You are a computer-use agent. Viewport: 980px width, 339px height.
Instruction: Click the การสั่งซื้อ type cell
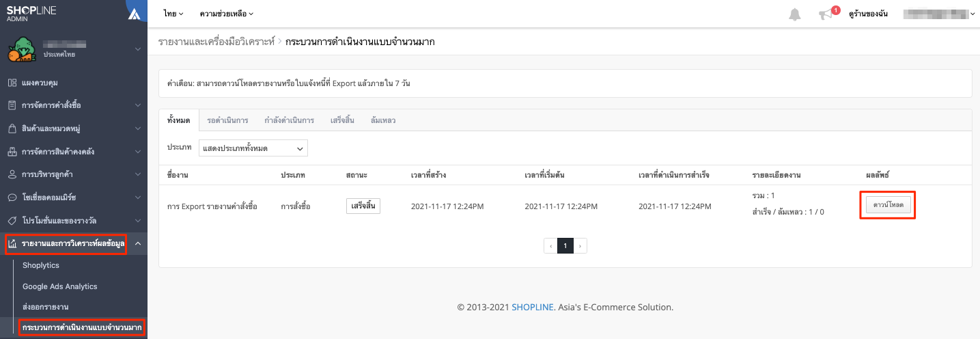point(296,206)
